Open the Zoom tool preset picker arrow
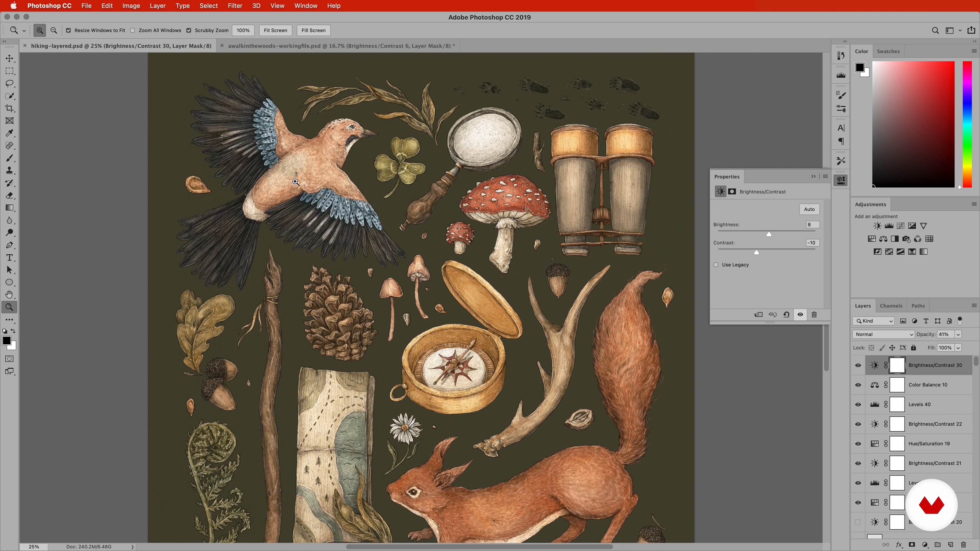 coord(24,30)
